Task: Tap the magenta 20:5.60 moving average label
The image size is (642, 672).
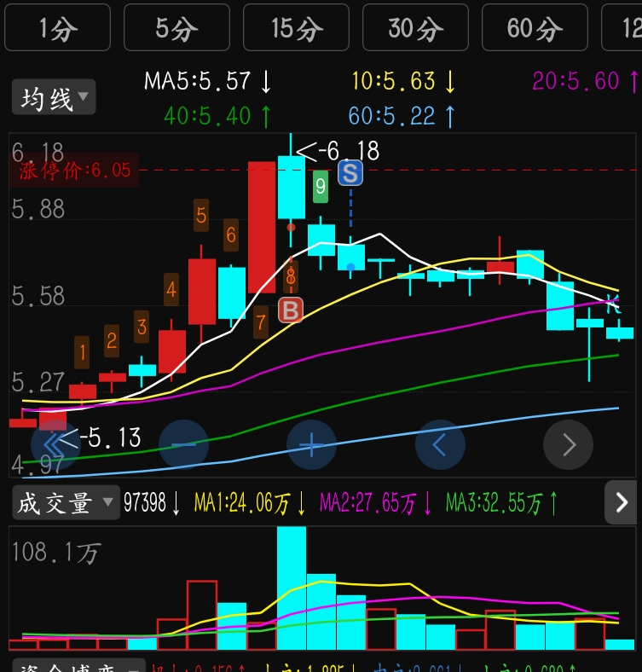Action: coord(586,81)
